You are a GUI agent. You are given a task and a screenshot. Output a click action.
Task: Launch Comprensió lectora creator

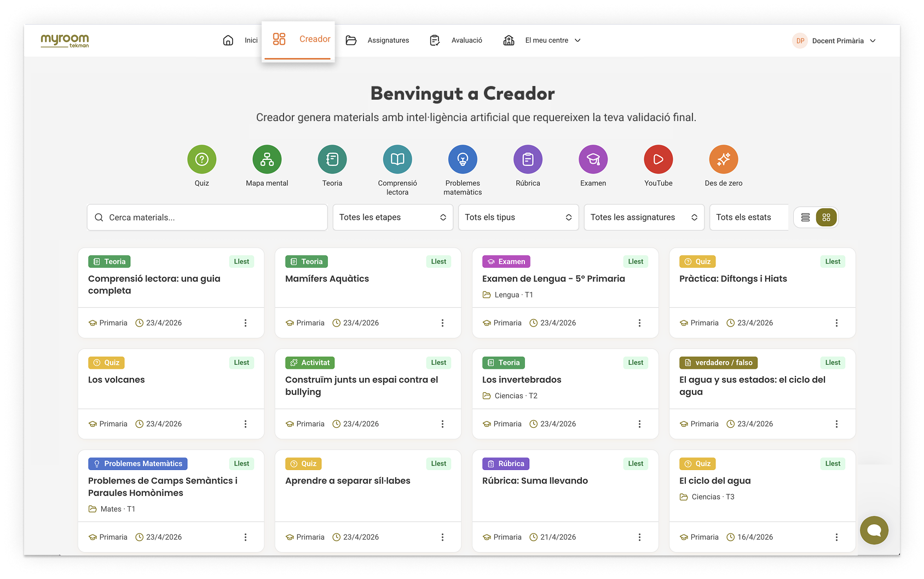pos(397,159)
